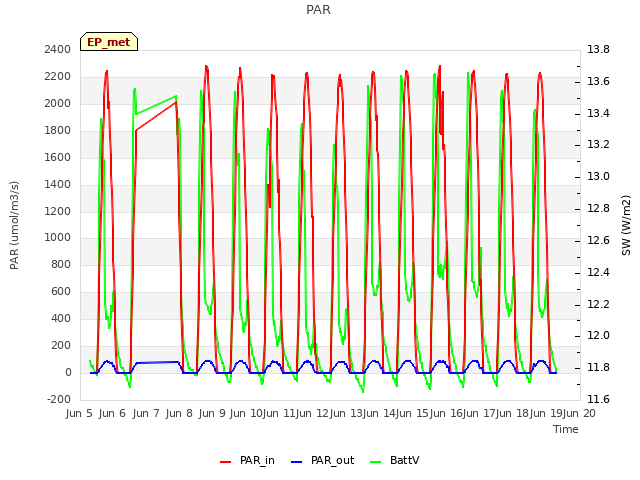
Task: Click the 'Jun 20' x-axis tick label
Action: point(579,413)
